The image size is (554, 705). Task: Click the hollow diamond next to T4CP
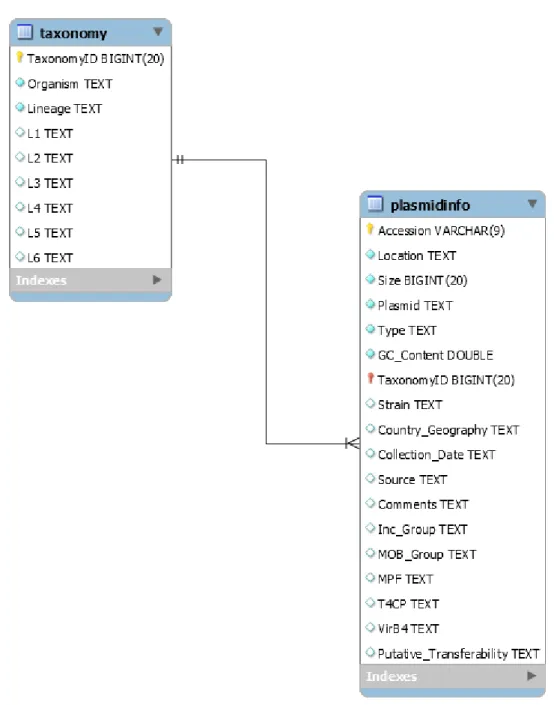370,602
